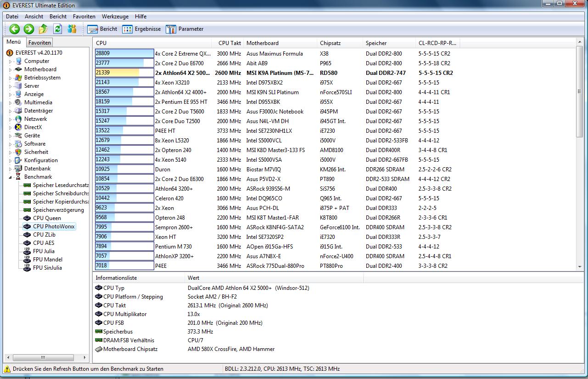Select the Motherboard icon in the tree
The height and width of the screenshot is (379, 588).
coord(18,69)
